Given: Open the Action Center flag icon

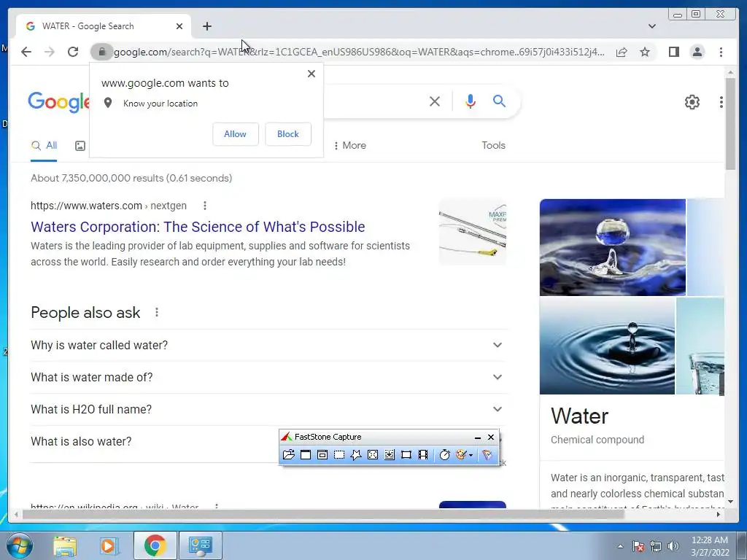Looking at the screenshot, I should point(638,546).
